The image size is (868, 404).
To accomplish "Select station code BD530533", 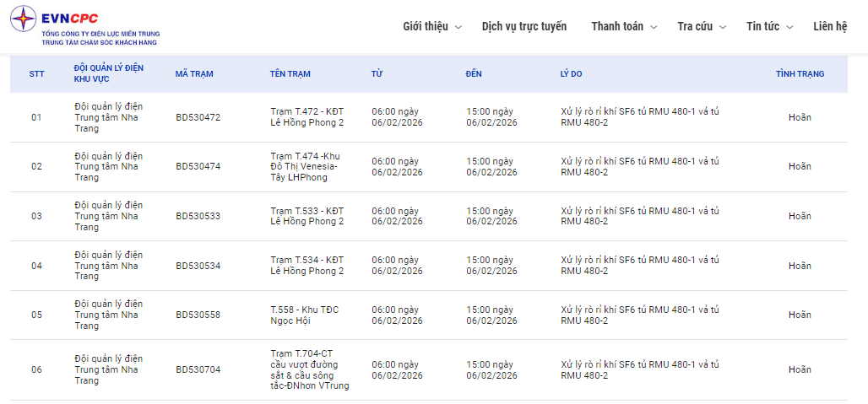I will 198,216.
